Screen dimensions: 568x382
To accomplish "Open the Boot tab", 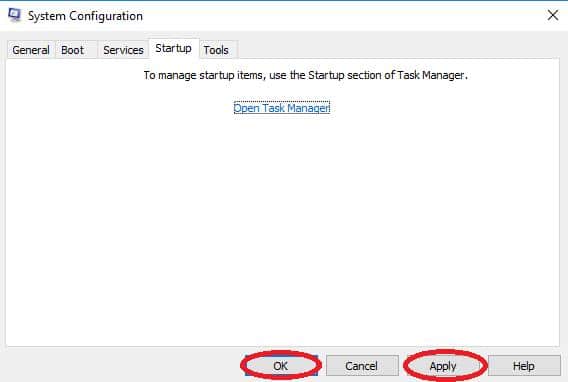I will pyautogui.click(x=72, y=50).
